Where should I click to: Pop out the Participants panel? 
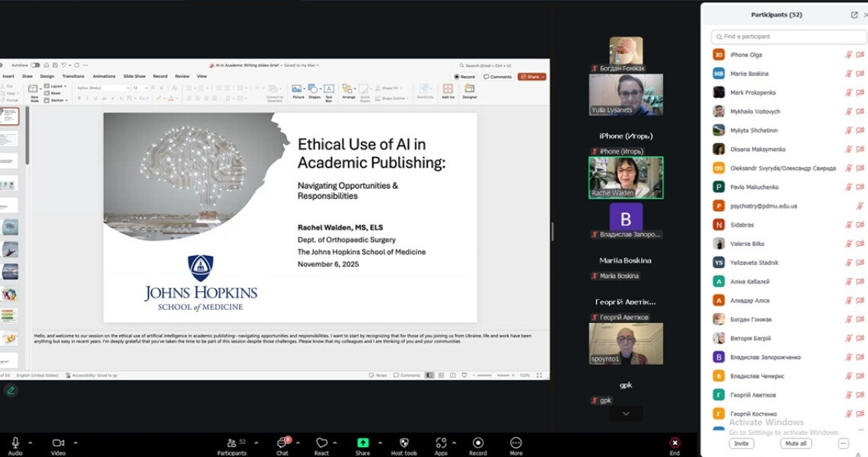click(854, 14)
